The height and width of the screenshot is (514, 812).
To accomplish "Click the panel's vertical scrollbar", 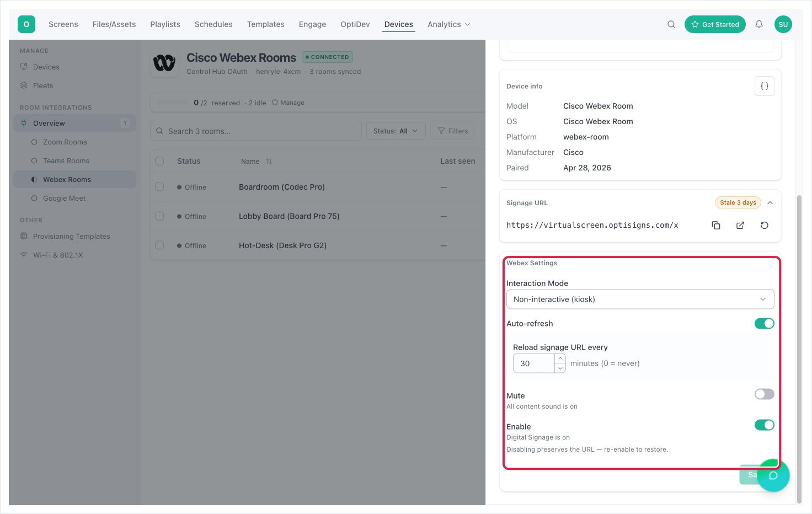I will pos(800,349).
